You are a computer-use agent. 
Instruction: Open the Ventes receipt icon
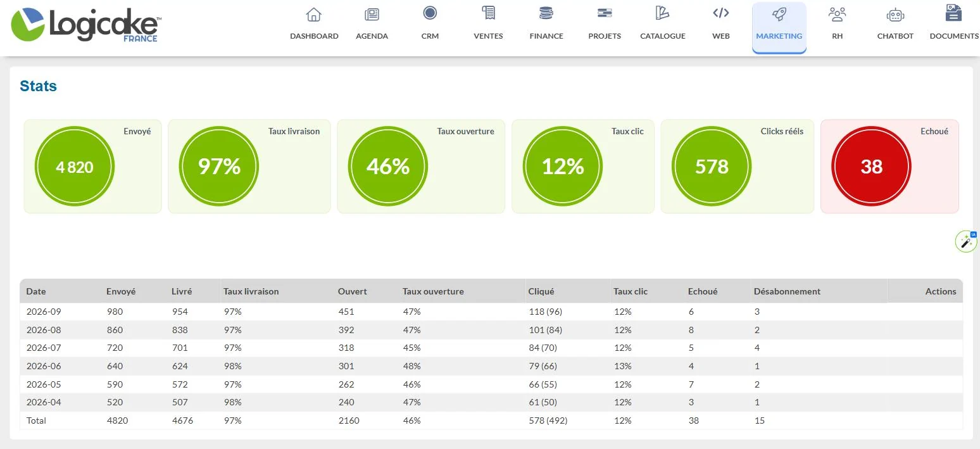(488, 13)
